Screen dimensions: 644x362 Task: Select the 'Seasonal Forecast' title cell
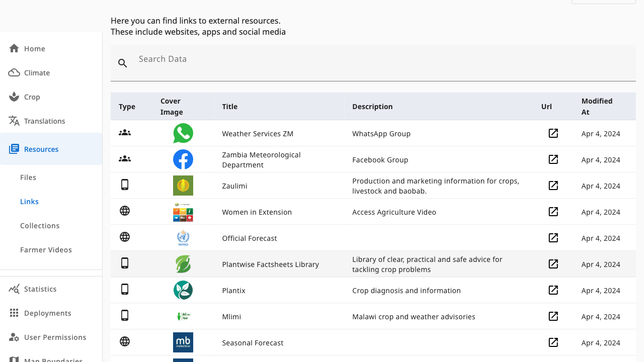253,343
